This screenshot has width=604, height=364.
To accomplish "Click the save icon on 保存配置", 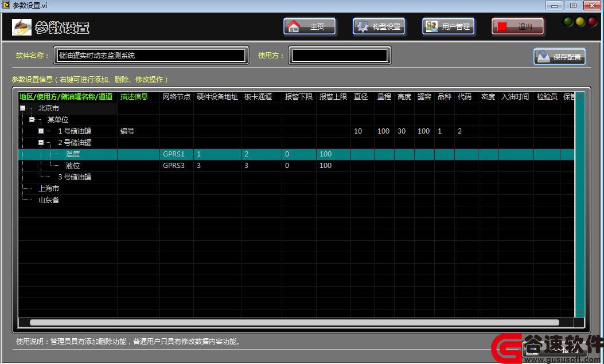I will pyautogui.click(x=544, y=57).
